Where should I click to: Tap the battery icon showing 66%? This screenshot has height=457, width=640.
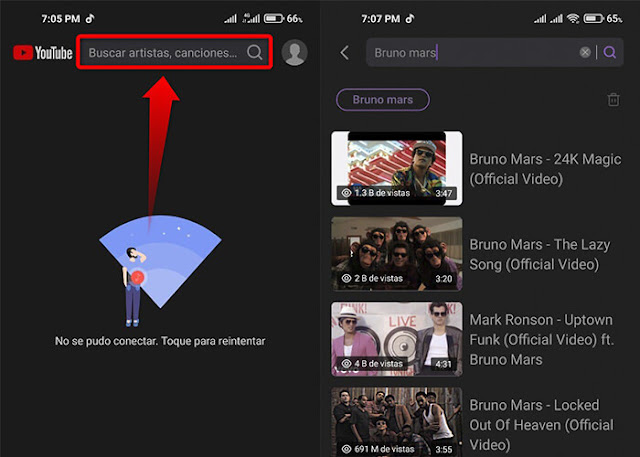tap(273, 18)
